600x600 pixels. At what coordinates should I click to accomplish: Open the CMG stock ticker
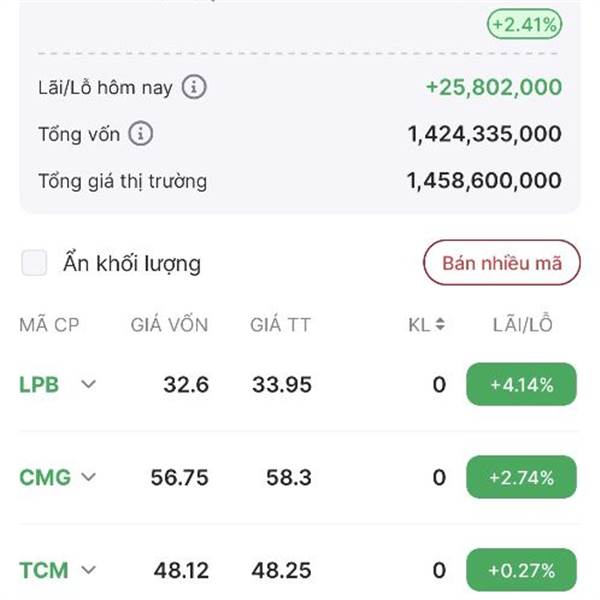(x=45, y=478)
